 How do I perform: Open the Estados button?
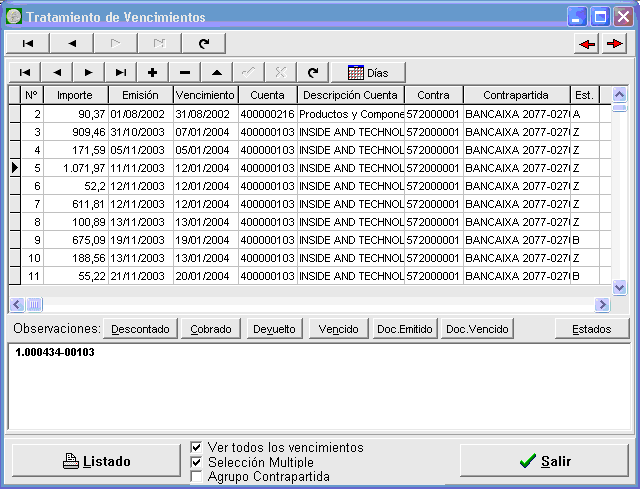pyautogui.click(x=591, y=329)
